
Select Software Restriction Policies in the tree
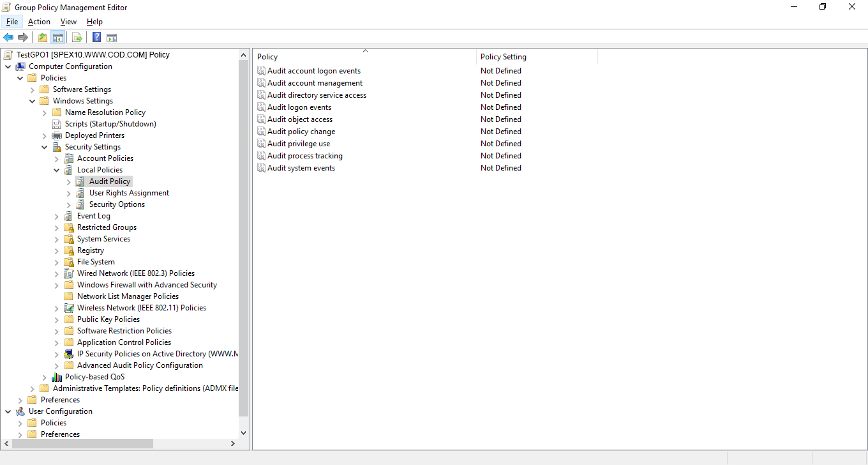pyautogui.click(x=124, y=331)
